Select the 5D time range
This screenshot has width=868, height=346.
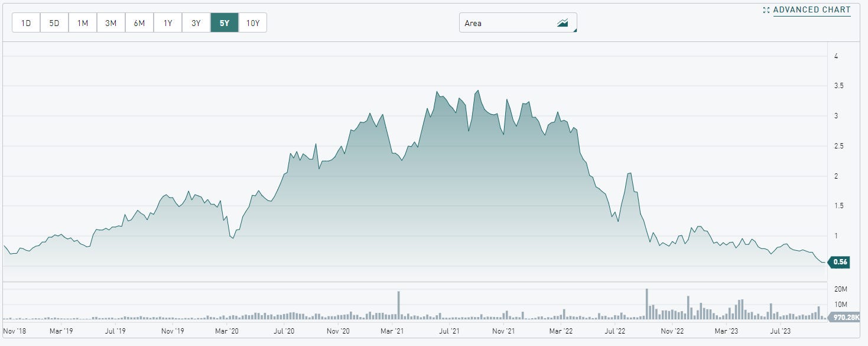click(x=54, y=23)
